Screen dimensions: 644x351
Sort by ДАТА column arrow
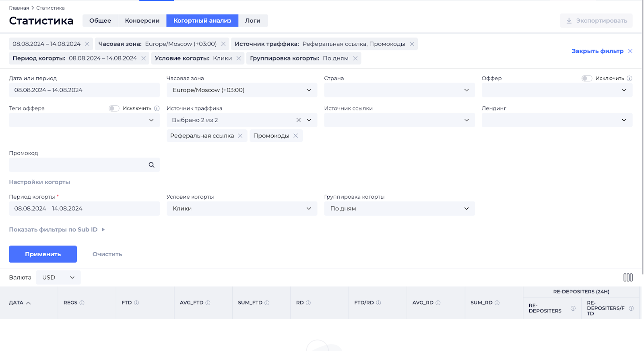coord(29,303)
